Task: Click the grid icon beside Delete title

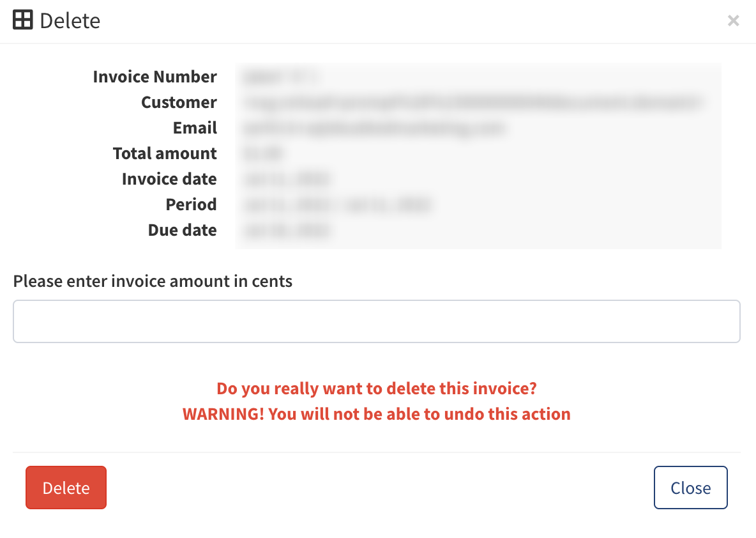Action: (22, 20)
